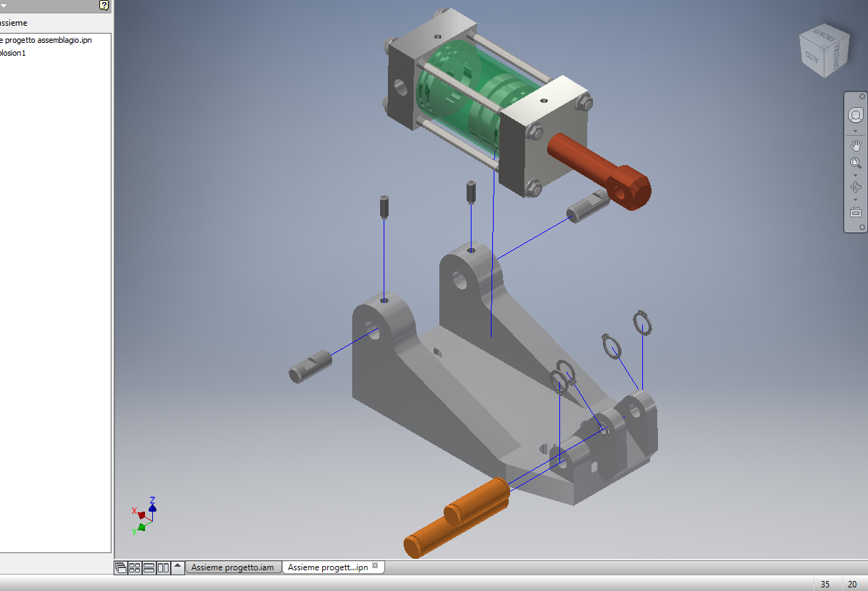Activate the Pan hand tool
Screen dimensions: 868x591
[855, 145]
